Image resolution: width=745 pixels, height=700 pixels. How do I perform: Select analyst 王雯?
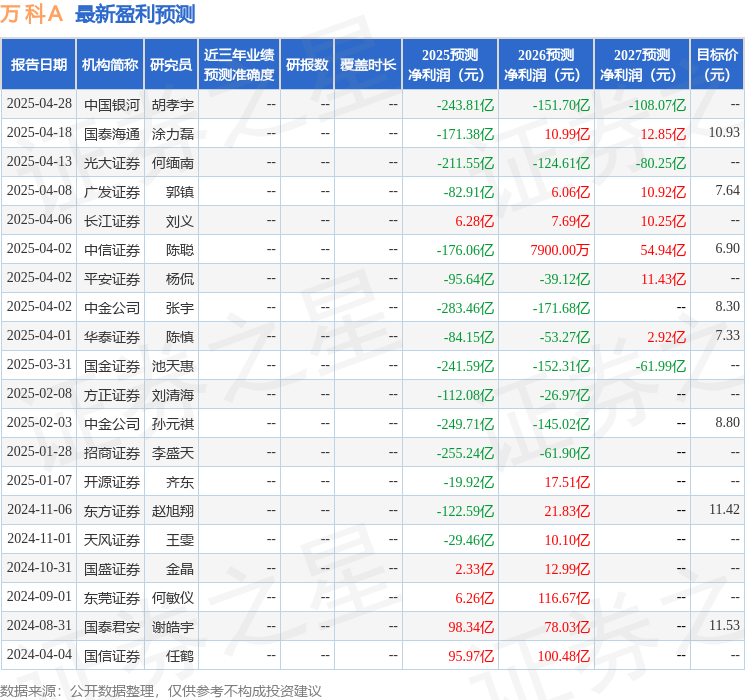180,539
